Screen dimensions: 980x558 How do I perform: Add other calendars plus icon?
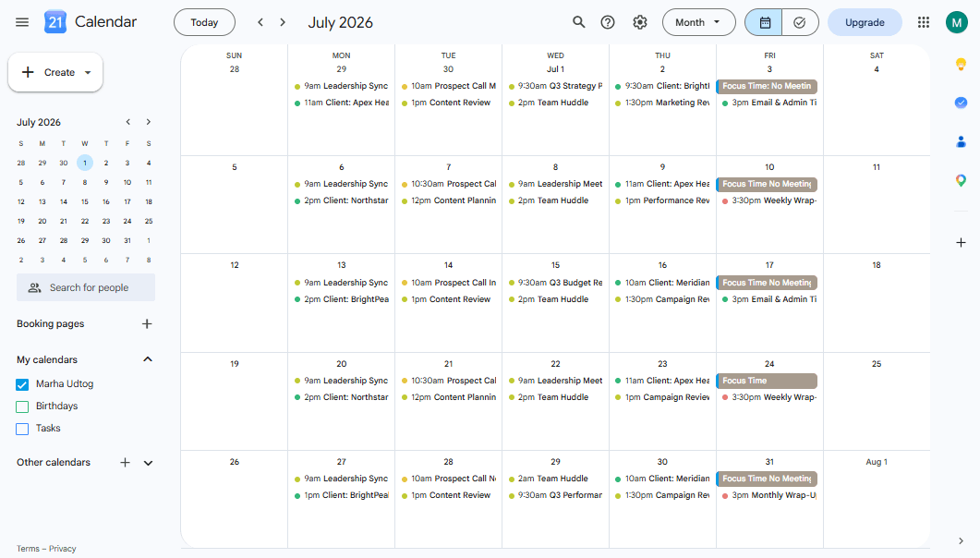coord(125,463)
